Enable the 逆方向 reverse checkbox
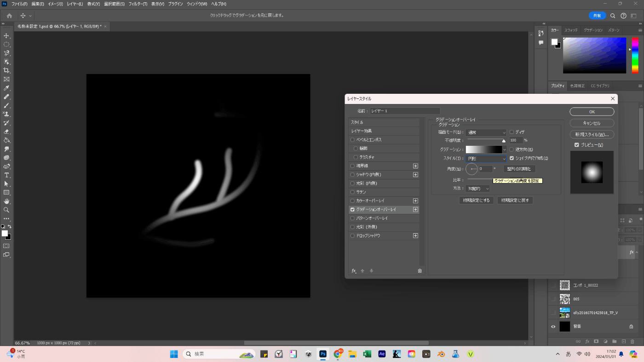Viewport: 644px width, 362px height. [x=512, y=149]
